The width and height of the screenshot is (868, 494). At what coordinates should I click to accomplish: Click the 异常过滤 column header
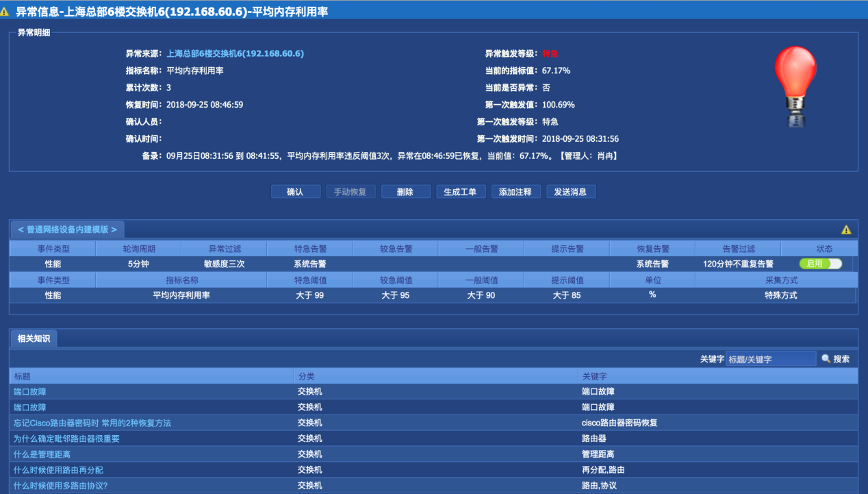[x=224, y=249]
